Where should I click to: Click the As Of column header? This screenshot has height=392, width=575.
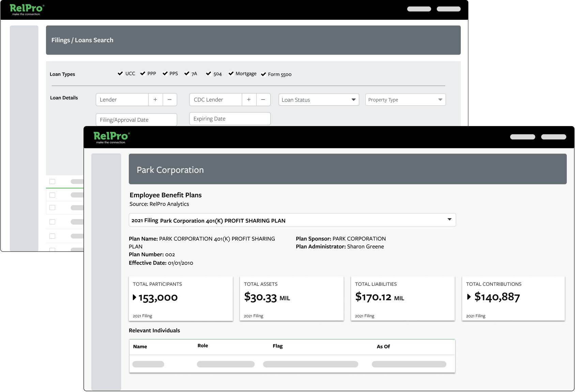tap(383, 347)
